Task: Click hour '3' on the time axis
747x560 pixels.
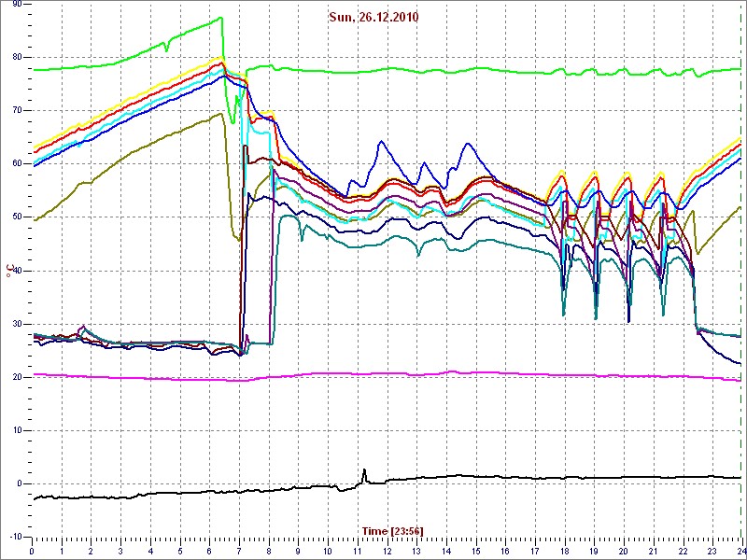Action: point(120,552)
